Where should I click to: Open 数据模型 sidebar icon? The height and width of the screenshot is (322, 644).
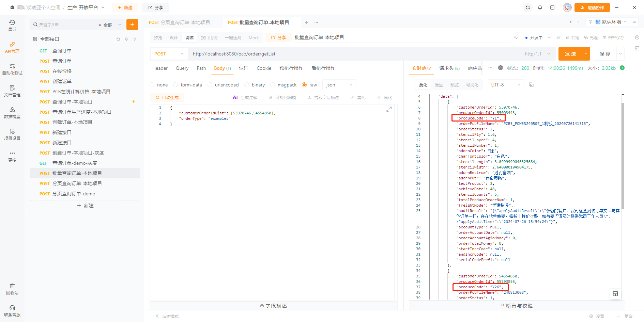(12, 113)
